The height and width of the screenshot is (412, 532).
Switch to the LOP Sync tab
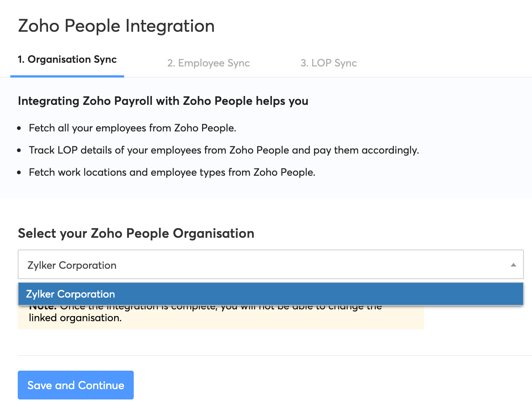328,63
